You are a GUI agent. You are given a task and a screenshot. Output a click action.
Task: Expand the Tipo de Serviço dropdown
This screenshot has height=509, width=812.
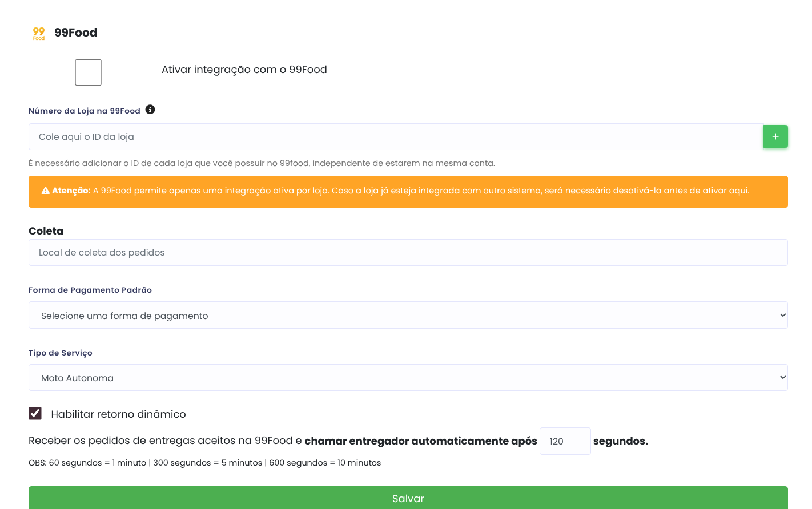(x=408, y=378)
